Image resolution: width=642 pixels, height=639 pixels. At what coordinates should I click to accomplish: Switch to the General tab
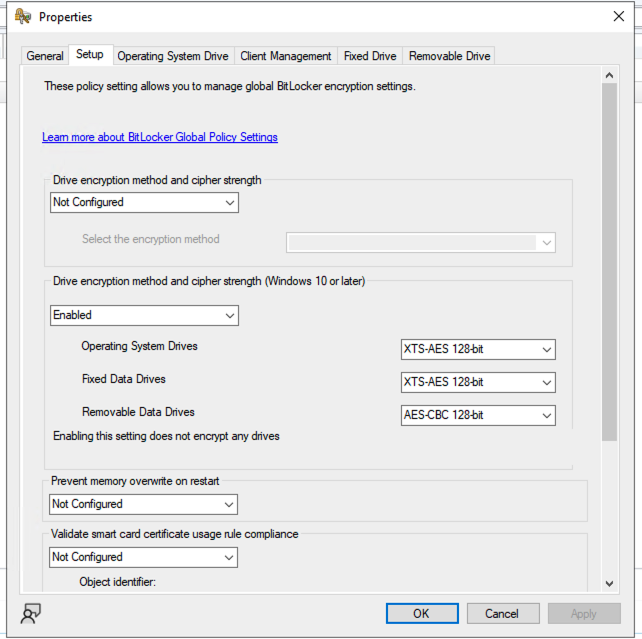45,56
